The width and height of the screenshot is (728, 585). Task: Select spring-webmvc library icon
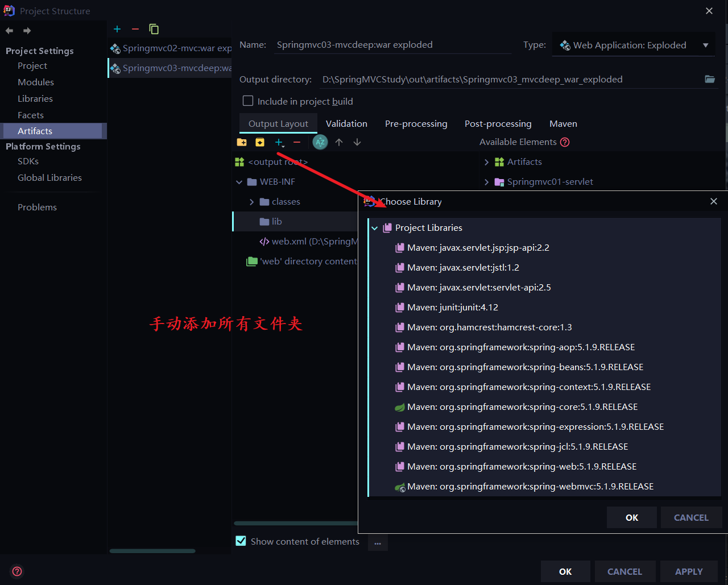[x=400, y=487]
